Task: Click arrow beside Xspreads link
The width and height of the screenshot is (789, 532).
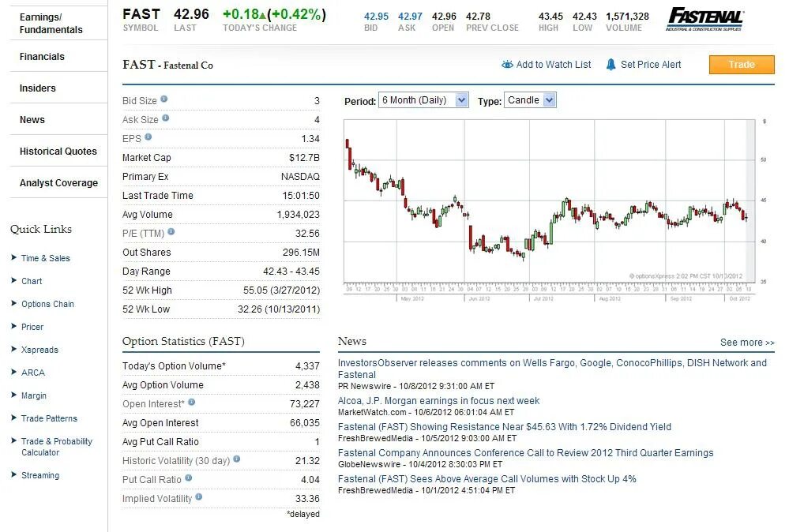Action: pos(14,349)
